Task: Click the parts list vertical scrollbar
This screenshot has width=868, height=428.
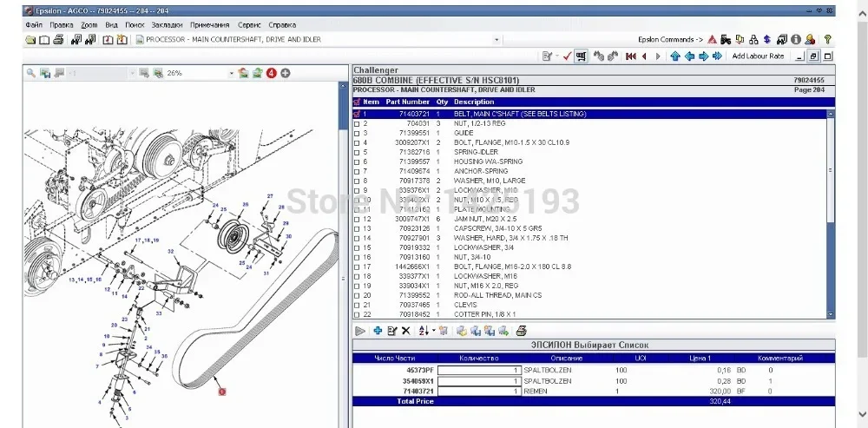Action: (x=831, y=214)
